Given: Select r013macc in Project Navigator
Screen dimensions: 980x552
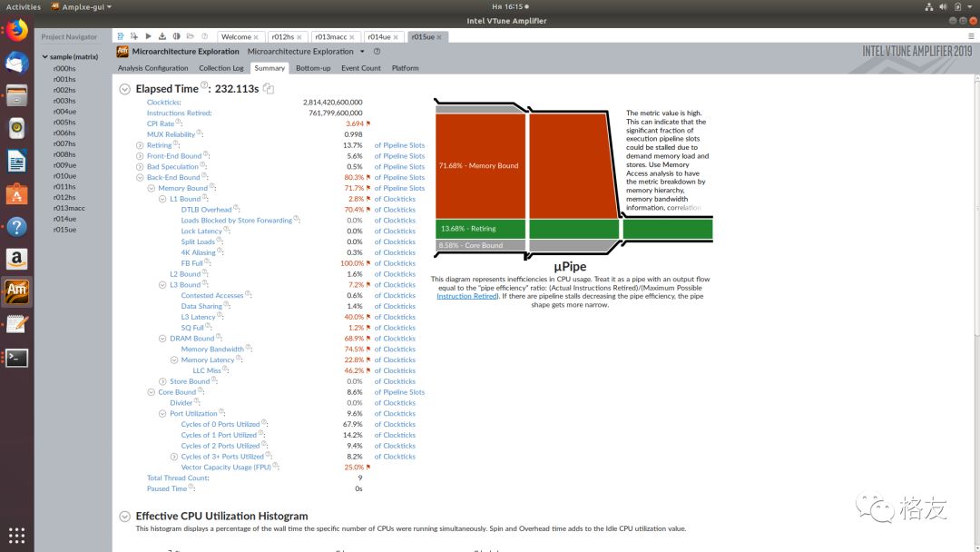Looking at the screenshot, I should click(x=69, y=208).
